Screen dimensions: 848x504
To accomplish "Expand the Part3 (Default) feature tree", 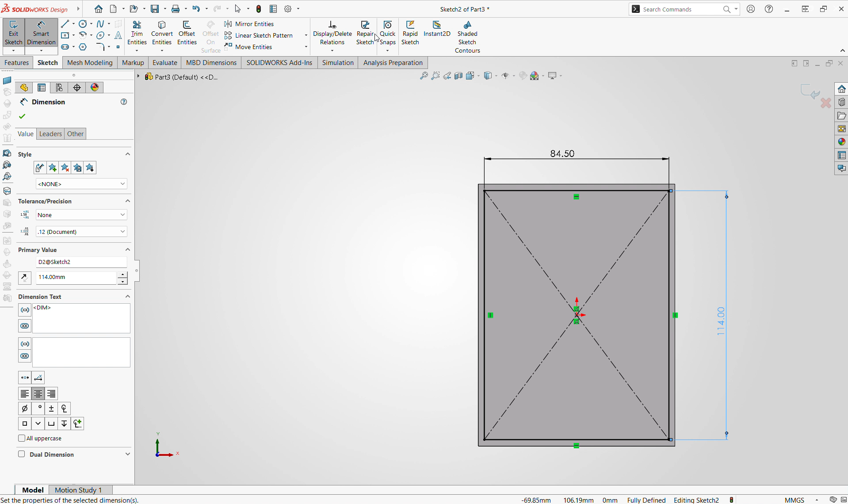I will 138,76.
